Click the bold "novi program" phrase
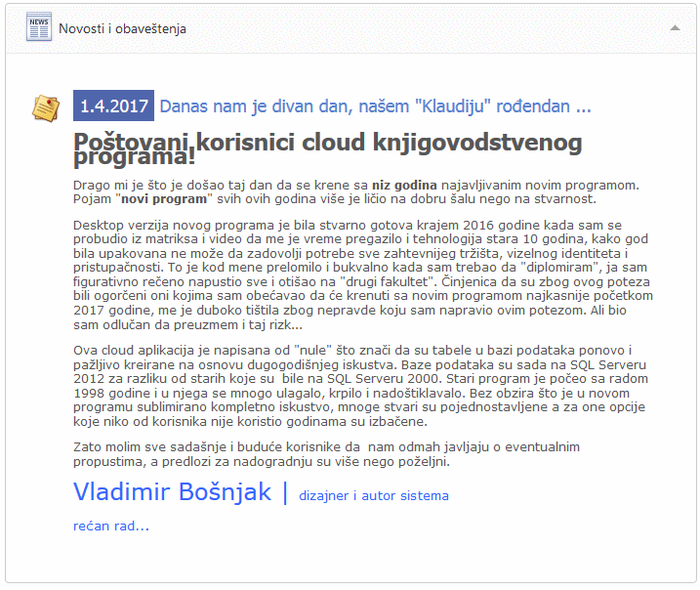Image resolution: width=700 pixels, height=590 pixels. pos(164,198)
